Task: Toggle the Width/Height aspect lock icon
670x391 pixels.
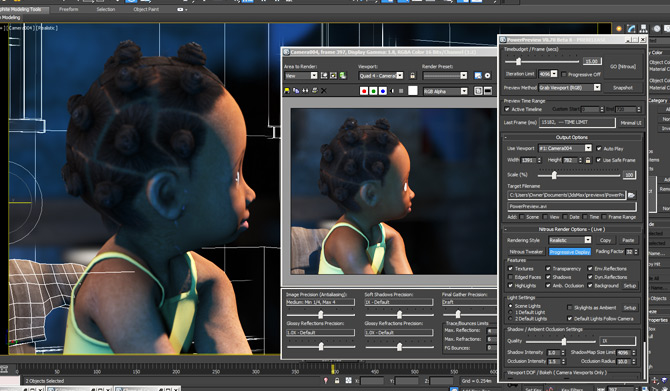Action: 588,160
